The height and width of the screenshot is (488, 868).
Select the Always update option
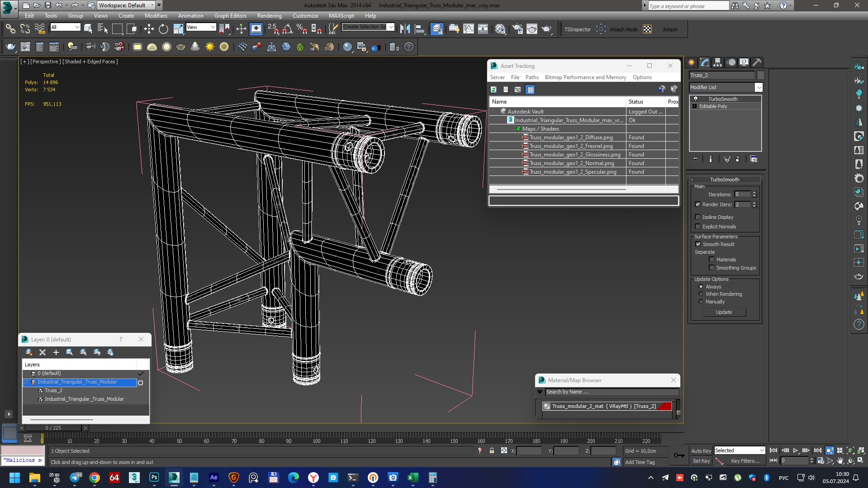pos(701,287)
